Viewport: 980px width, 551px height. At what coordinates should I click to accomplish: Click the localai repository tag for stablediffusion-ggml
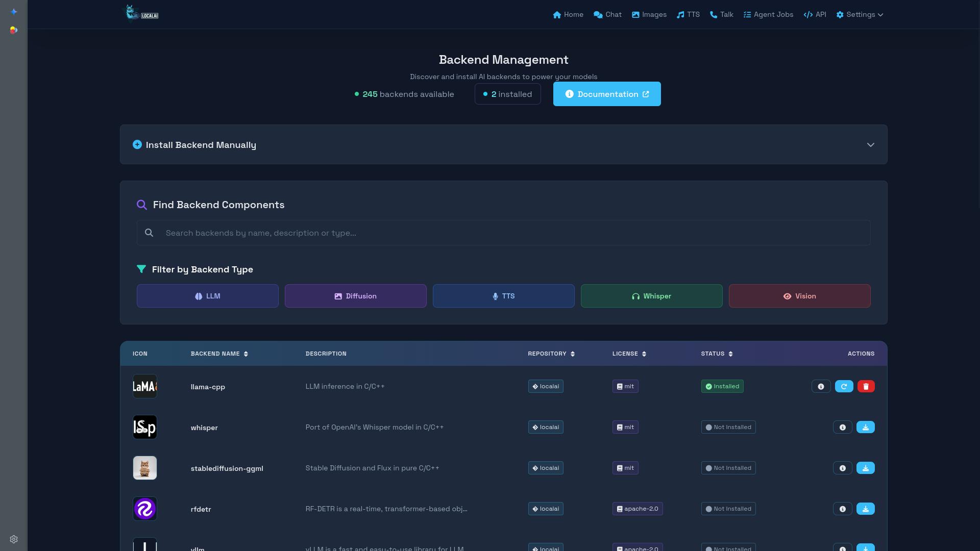click(546, 468)
